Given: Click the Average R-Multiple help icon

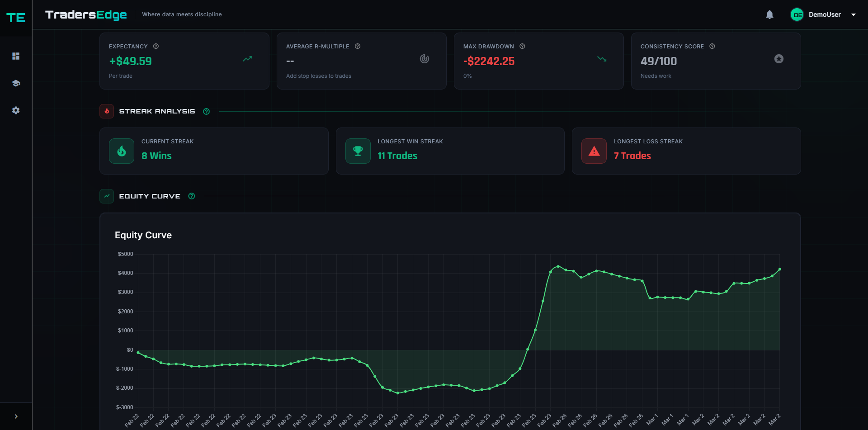Looking at the screenshot, I should tap(358, 46).
